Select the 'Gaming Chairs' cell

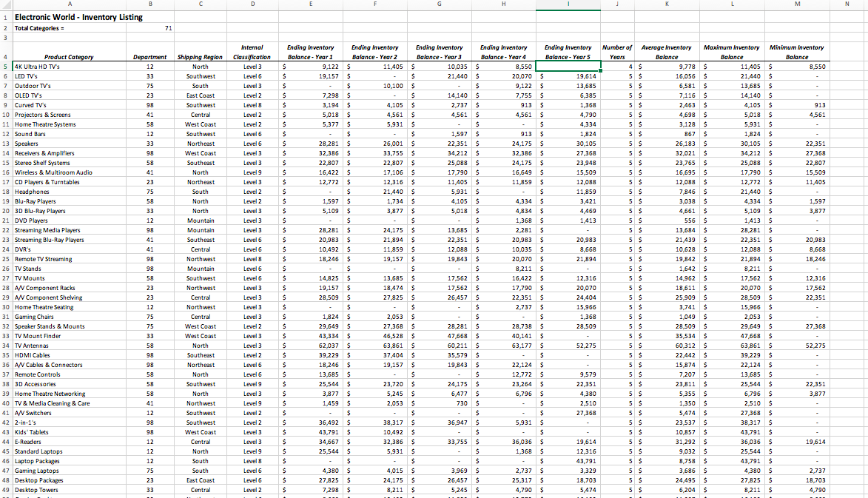[70, 317]
